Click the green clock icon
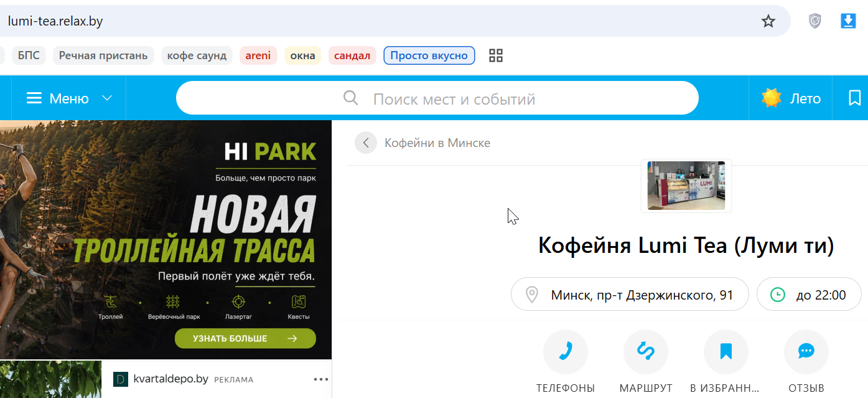The width and height of the screenshot is (868, 398). point(778,295)
